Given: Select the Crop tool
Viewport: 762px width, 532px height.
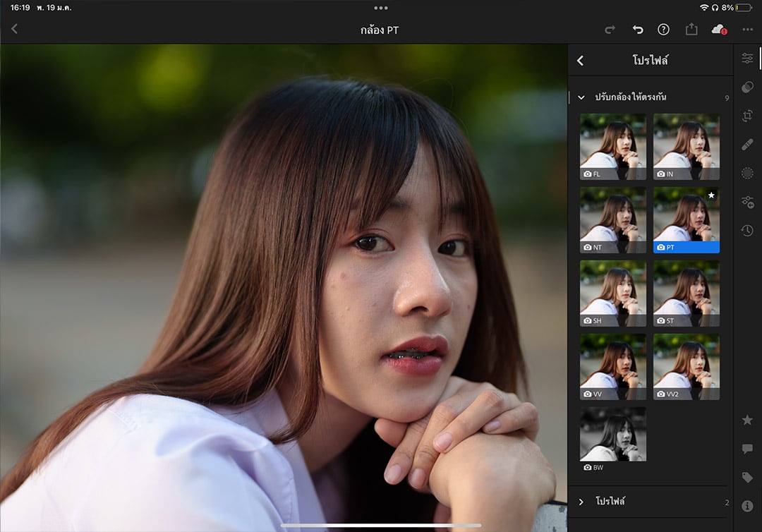Looking at the screenshot, I should click(x=747, y=116).
